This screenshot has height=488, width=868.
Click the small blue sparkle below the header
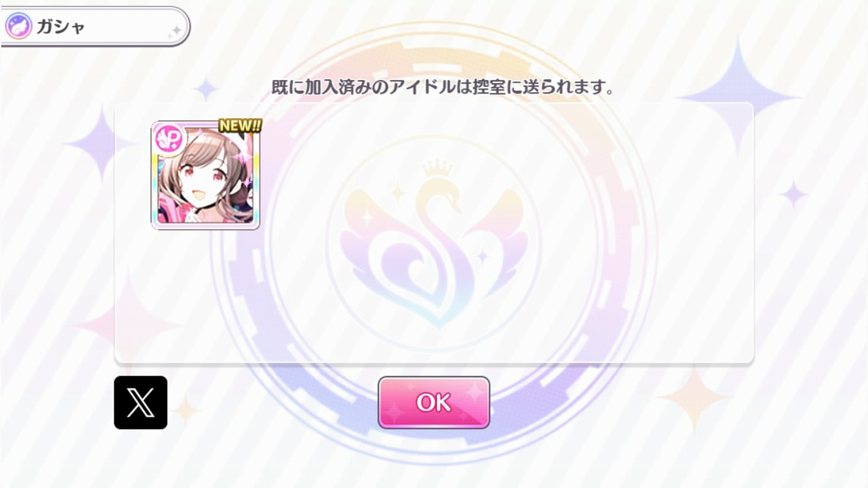coord(205,88)
